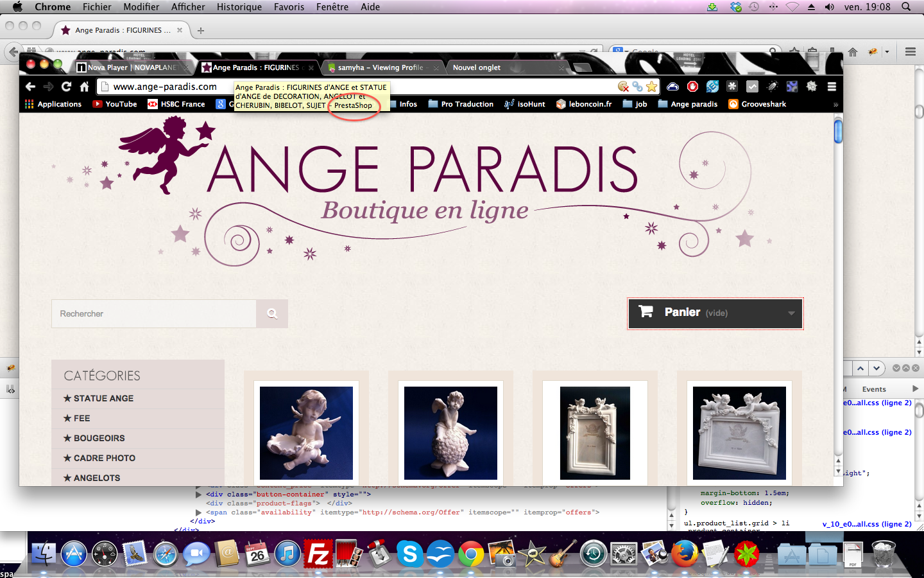
Task: Go back with the Chrome back arrow
Action: tap(30, 86)
